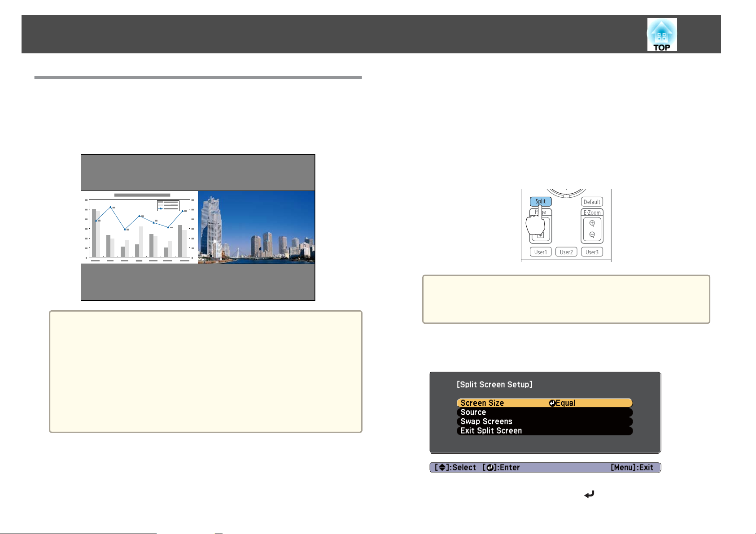Screen dimensions: 756x534
Task: Click the bar chart image in split screen
Action: (x=140, y=227)
